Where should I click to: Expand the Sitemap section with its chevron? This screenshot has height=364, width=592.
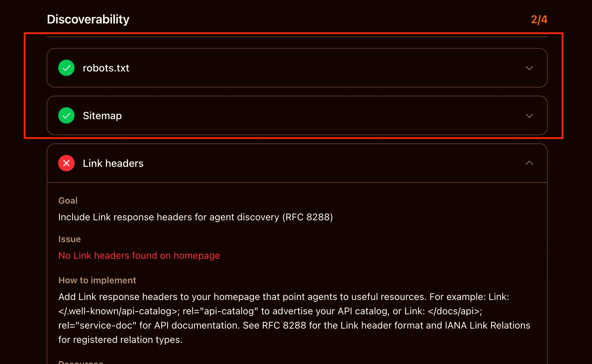(x=529, y=116)
